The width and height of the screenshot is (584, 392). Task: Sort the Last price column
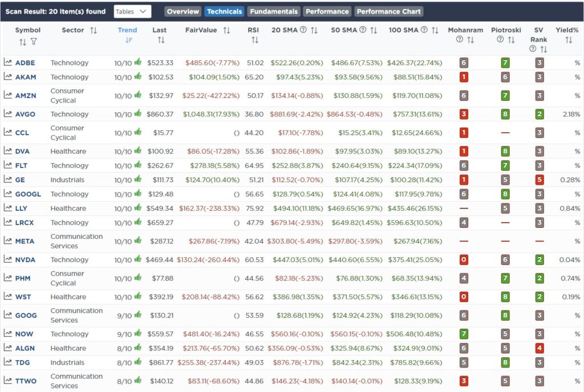161,40
